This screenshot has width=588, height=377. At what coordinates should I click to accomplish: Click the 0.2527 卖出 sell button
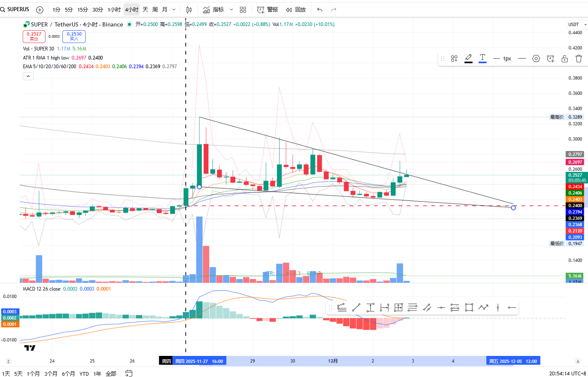(x=34, y=36)
